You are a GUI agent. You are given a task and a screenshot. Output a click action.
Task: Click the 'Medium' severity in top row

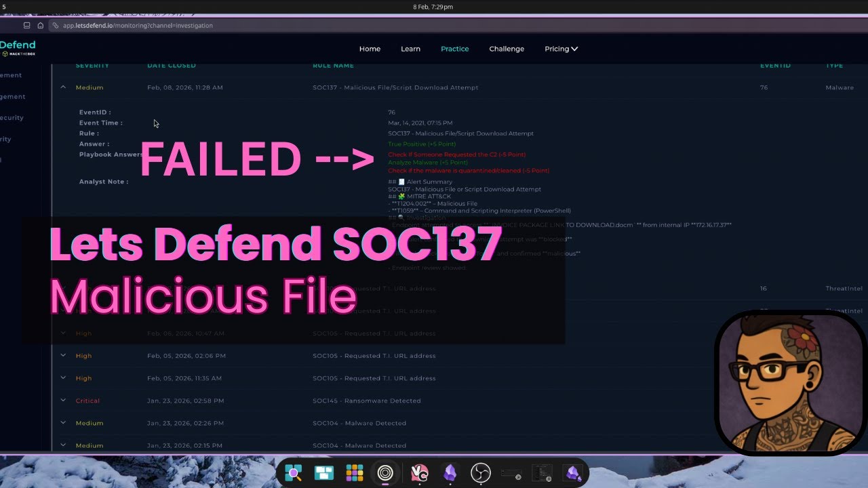tap(90, 87)
